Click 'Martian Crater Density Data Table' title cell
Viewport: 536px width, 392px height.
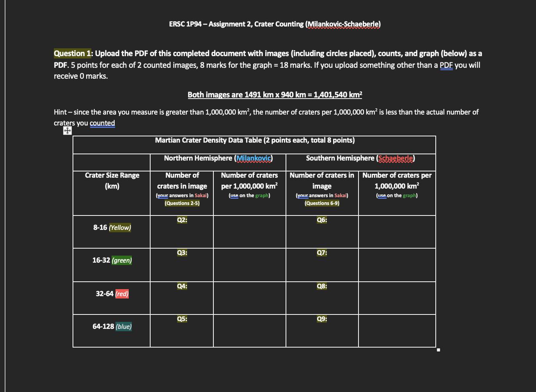(x=254, y=145)
